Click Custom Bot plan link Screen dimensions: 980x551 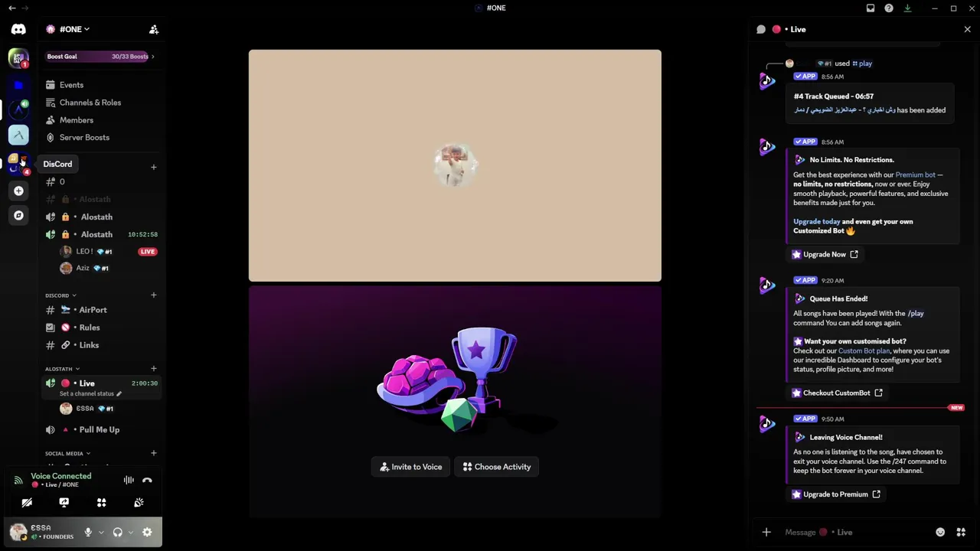[x=864, y=351]
